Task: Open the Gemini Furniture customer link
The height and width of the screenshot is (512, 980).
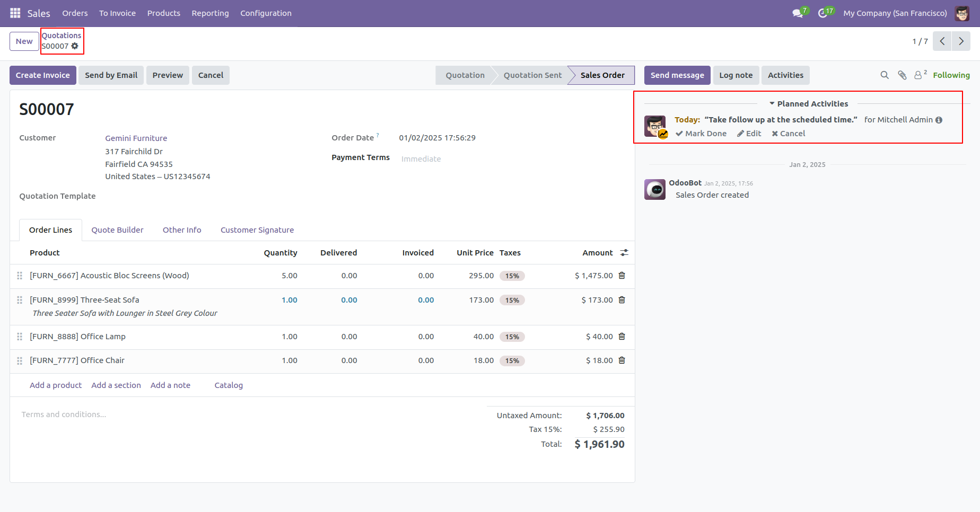Action: 136,138
